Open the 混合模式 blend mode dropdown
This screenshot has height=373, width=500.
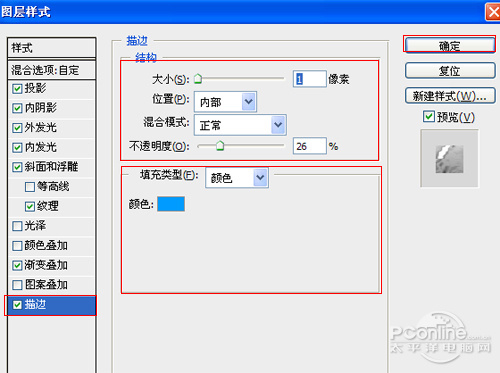pos(240,125)
